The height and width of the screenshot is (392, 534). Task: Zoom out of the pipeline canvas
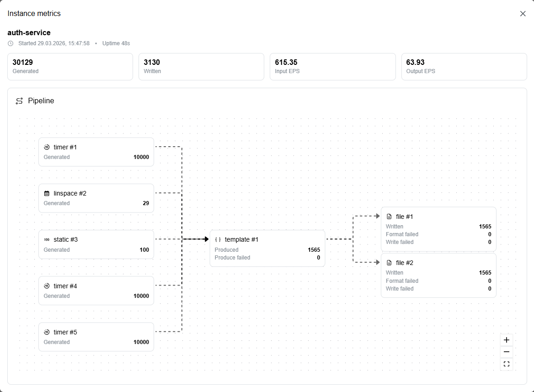(x=507, y=352)
